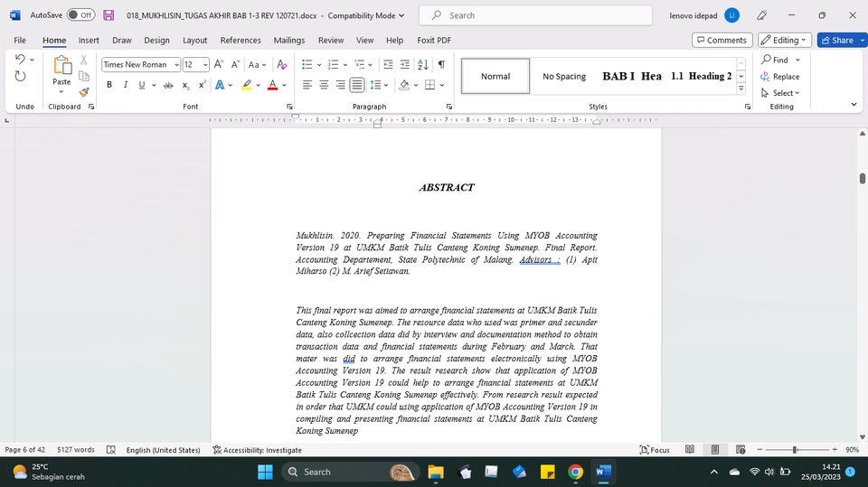The width and height of the screenshot is (868, 487).
Task: Expand the bullet list style dropdown
Action: tap(319, 65)
